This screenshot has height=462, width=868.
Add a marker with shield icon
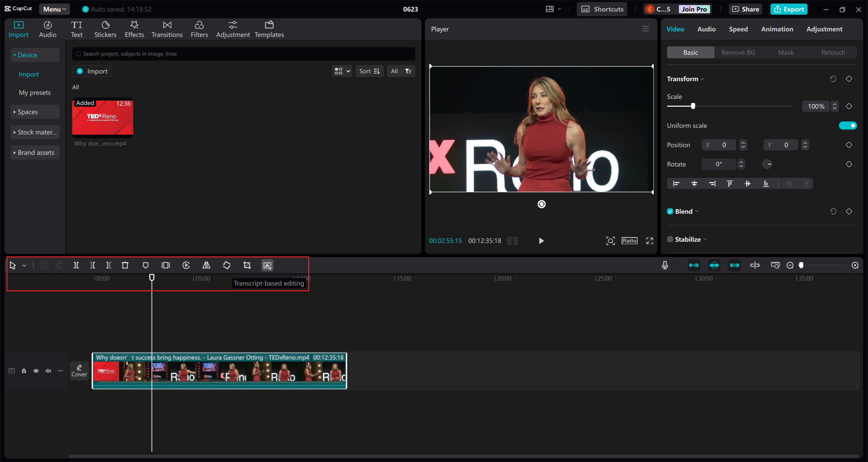pyautogui.click(x=145, y=265)
